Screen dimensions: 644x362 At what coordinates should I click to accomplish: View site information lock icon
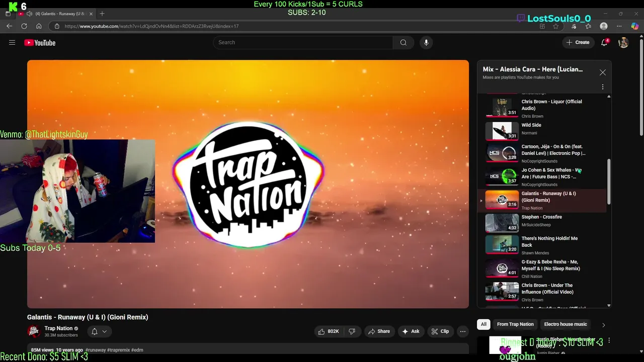coord(57,26)
